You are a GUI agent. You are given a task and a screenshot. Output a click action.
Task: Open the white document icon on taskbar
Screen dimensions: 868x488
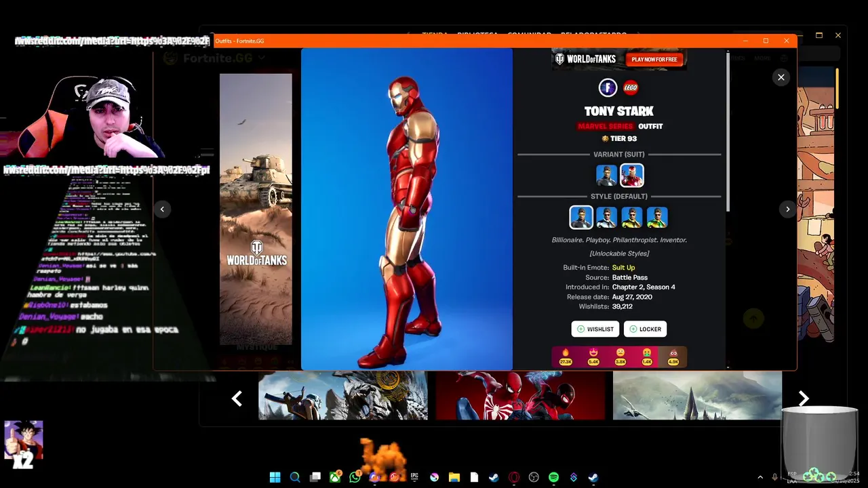474,477
